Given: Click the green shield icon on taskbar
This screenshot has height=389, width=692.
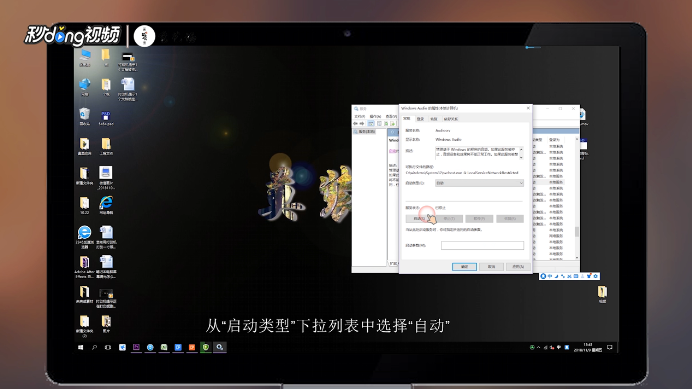Looking at the screenshot, I should (206, 347).
